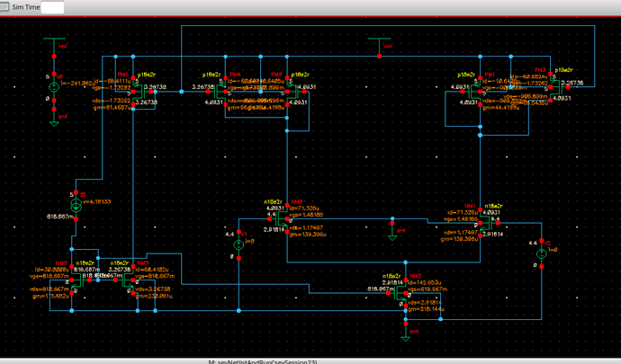Select the I5 bias current source
The height and width of the screenshot is (364, 621).
(x=76, y=205)
